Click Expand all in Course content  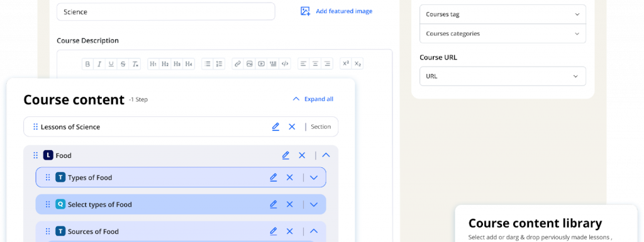click(313, 99)
